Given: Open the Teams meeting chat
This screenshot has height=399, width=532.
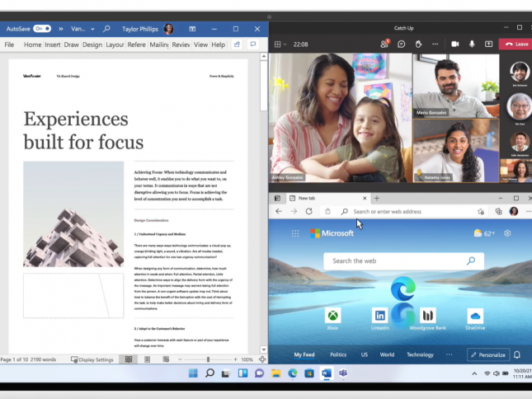Looking at the screenshot, I should pyautogui.click(x=402, y=44).
